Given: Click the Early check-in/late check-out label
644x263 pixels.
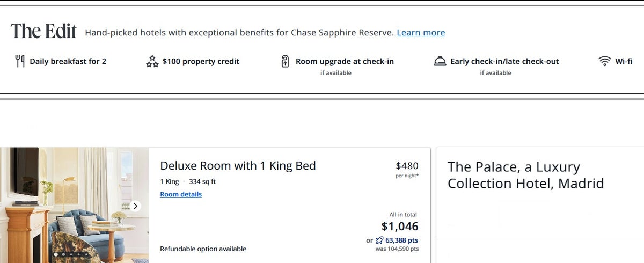Looking at the screenshot, I should coord(504,61).
